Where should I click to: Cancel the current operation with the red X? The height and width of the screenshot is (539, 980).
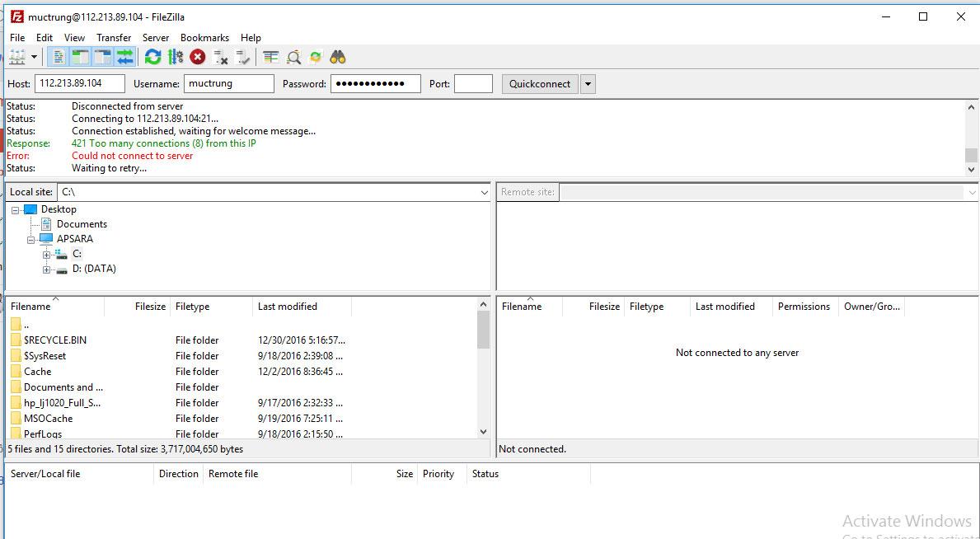[x=198, y=58]
